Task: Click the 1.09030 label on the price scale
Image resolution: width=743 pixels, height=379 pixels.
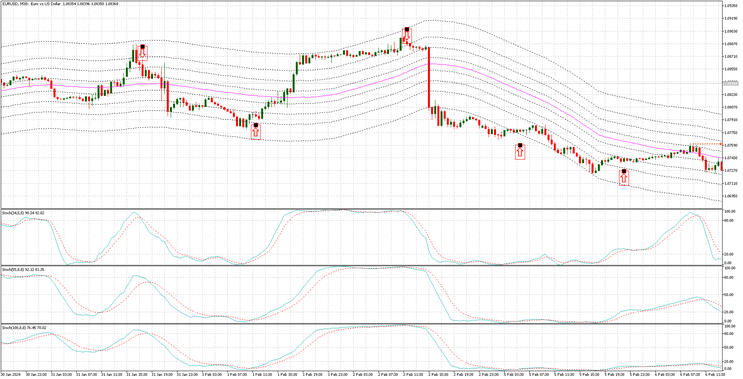Action: tap(730, 31)
